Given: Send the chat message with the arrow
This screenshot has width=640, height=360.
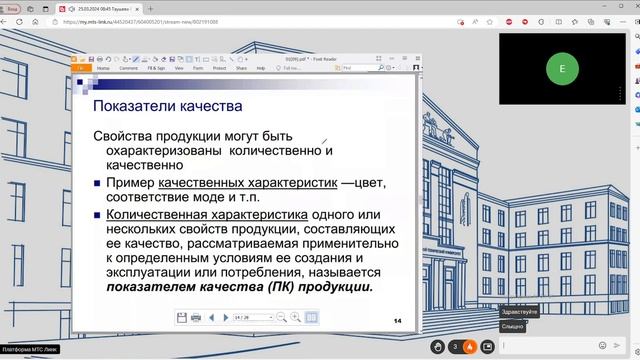Looking at the screenshot, I should tap(617, 346).
